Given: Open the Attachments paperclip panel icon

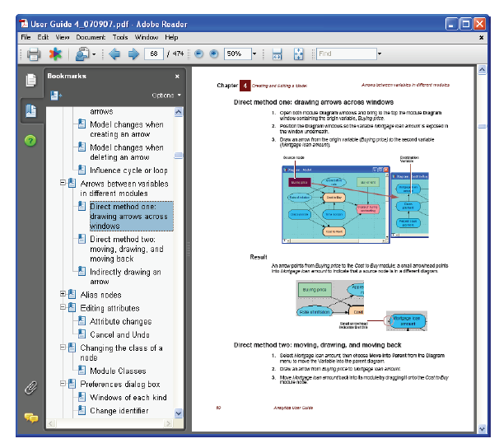Looking at the screenshot, I should pos(30,388).
